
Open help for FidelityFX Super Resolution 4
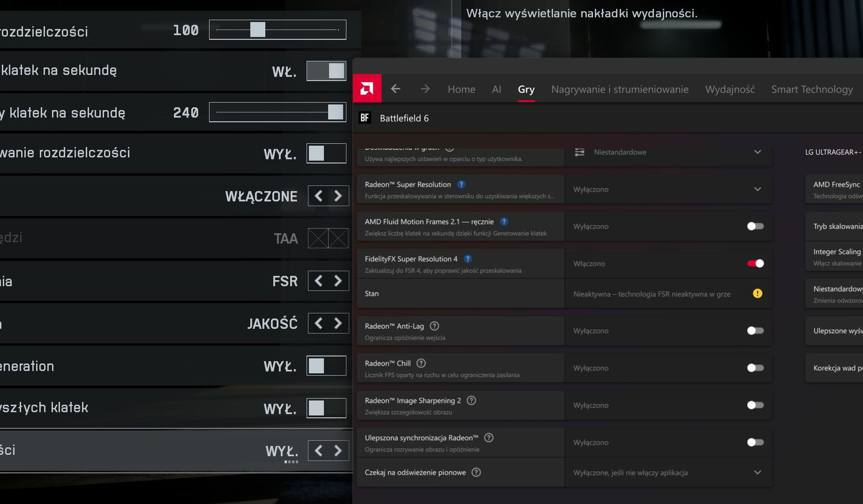tap(468, 259)
